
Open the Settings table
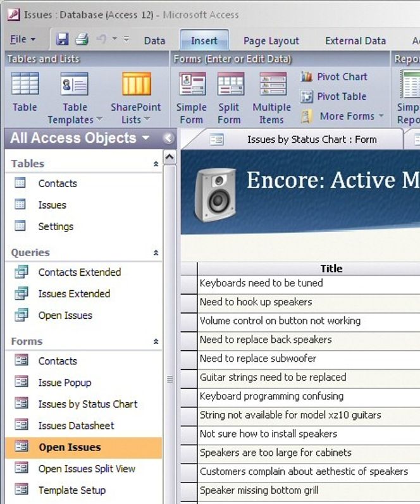(x=56, y=226)
